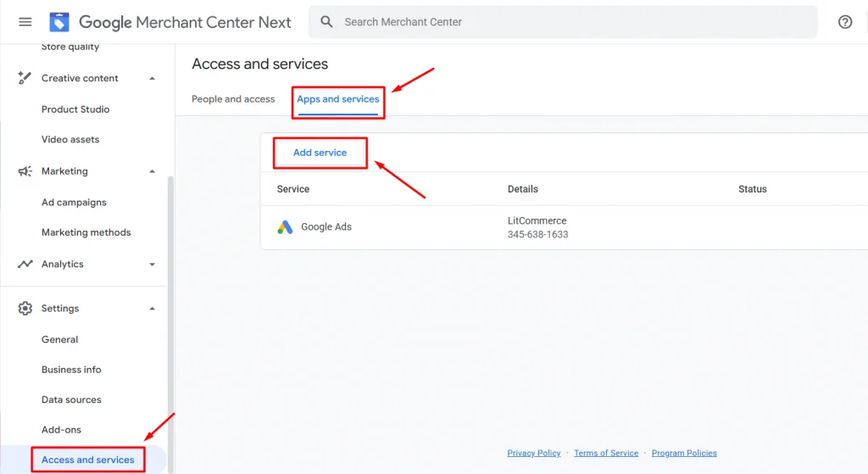Open the Terms of Service link
868x474 pixels.
tap(605, 453)
